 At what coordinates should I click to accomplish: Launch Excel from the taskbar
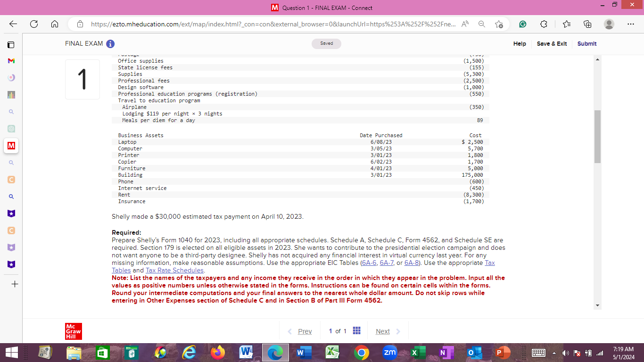[418, 353]
